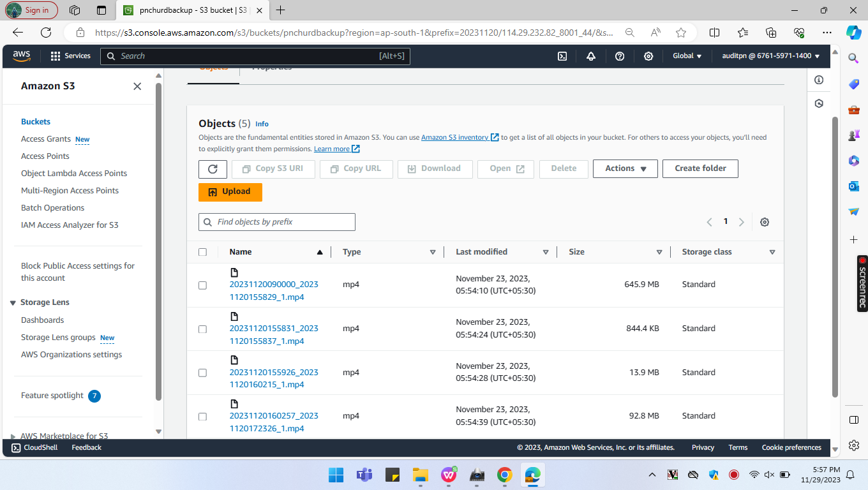Screen dimensions: 868x490
Task: Open Feature spotlight in sidebar
Action: point(52,396)
